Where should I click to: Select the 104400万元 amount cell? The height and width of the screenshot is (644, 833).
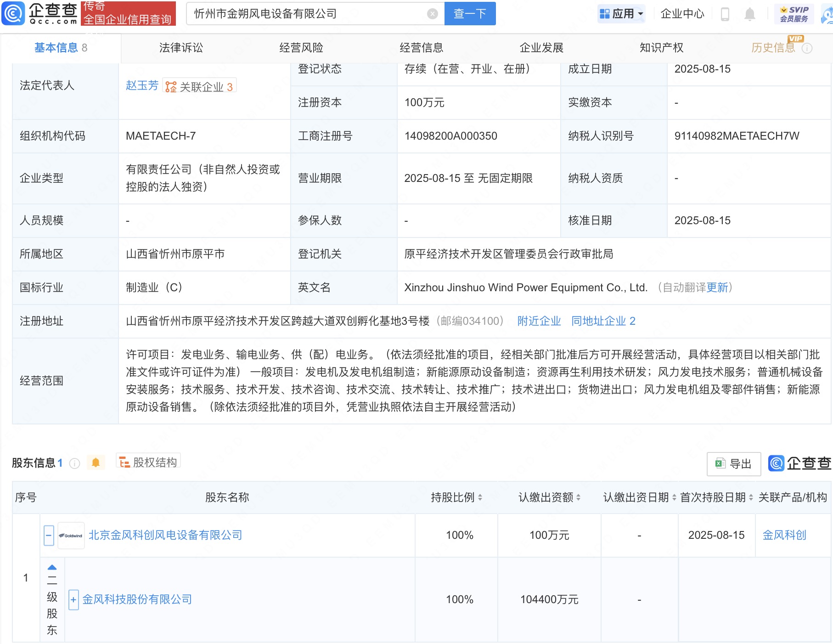coord(549,600)
